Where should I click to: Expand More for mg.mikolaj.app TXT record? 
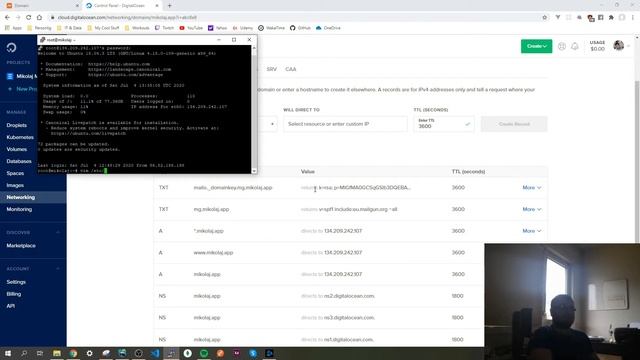(x=532, y=209)
